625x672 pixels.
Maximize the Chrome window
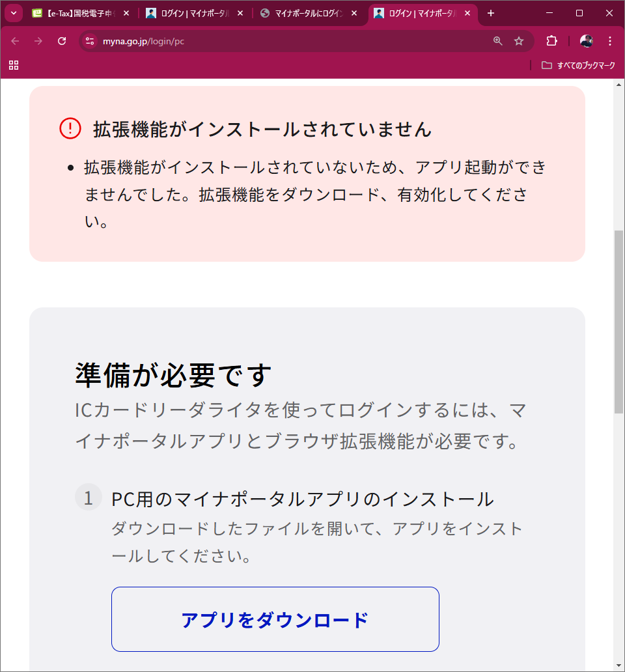coord(579,13)
